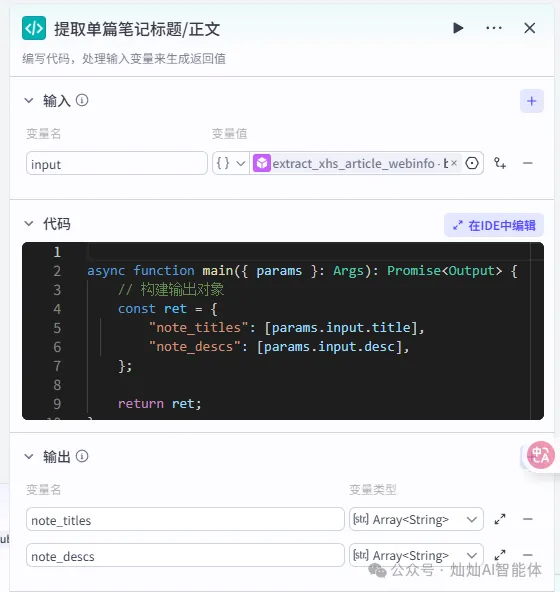This screenshot has height=592, width=560.
Task: Place the cursor on return ret; line
Action: [159, 404]
